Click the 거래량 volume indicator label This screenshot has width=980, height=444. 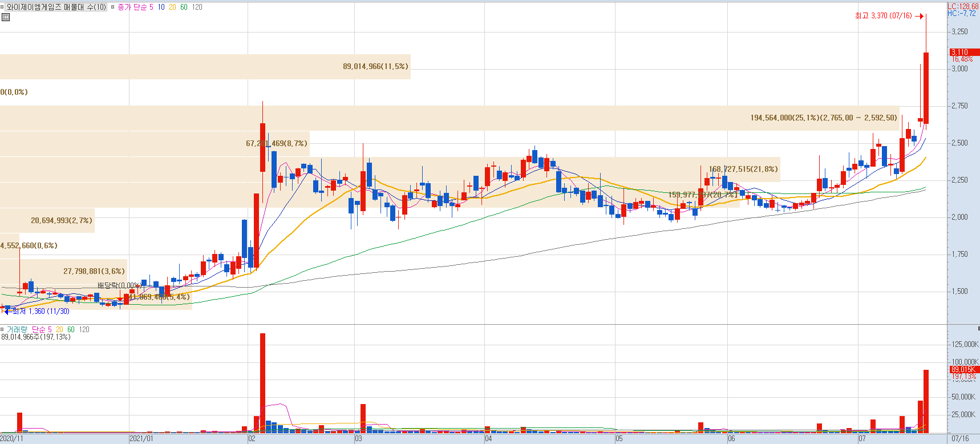(x=17, y=329)
